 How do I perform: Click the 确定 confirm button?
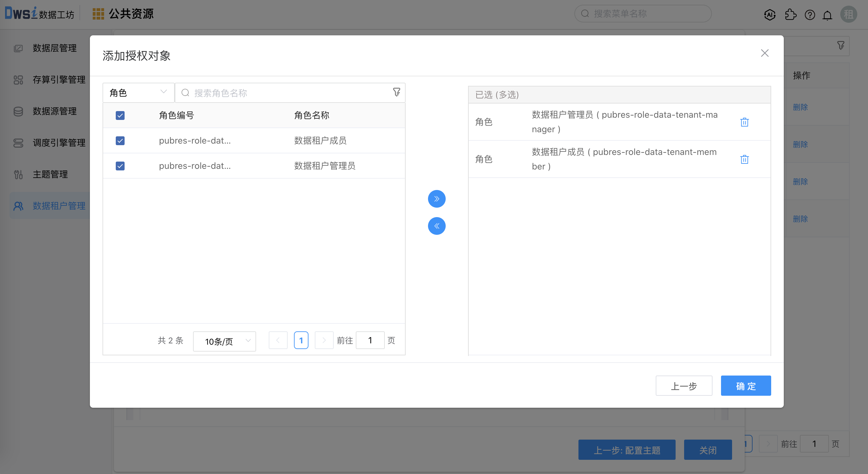click(745, 386)
